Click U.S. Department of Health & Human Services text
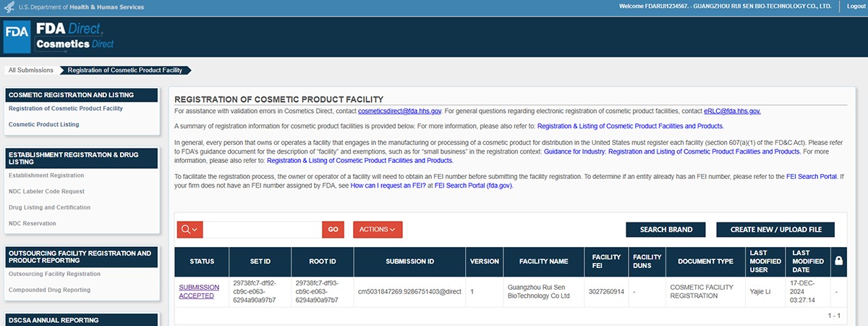This screenshot has height=326, width=868. pyautogui.click(x=81, y=7)
